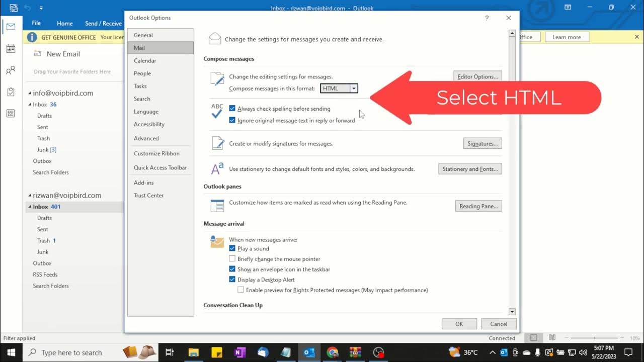The image size is (644, 362).
Task: Click the New Email button
Action: 57,54
